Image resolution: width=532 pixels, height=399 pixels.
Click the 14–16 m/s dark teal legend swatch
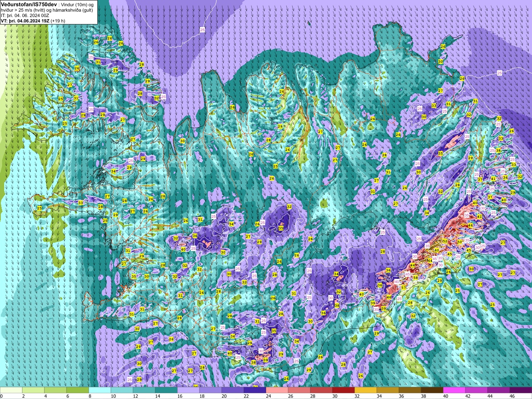point(166,390)
